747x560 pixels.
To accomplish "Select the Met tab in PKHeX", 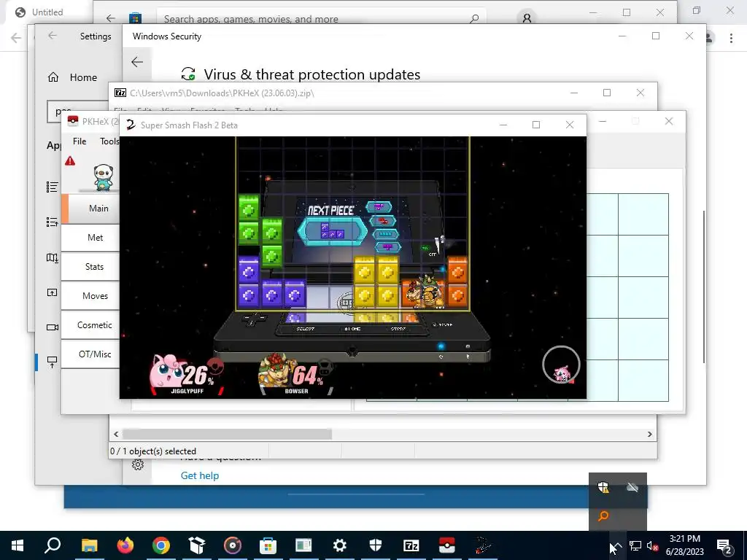I will [90, 237].
